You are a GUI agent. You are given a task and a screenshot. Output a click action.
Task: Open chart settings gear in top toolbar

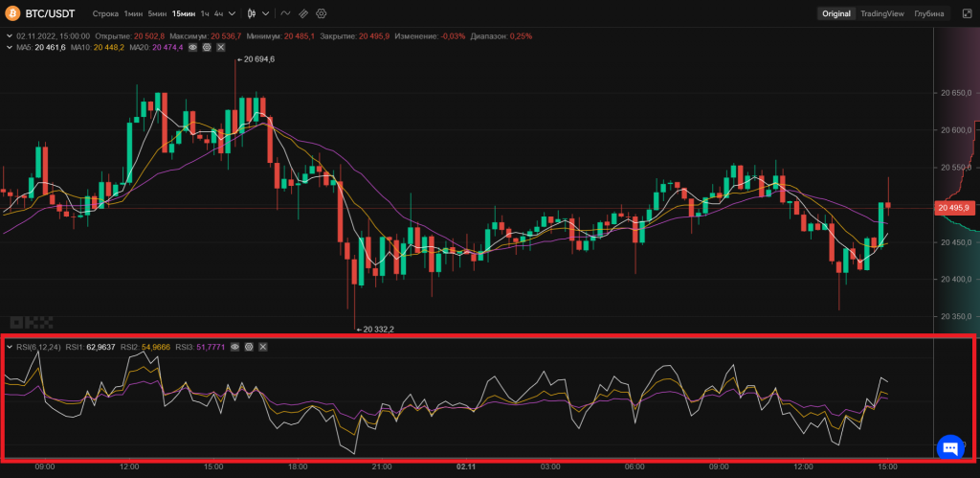pos(322,14)
